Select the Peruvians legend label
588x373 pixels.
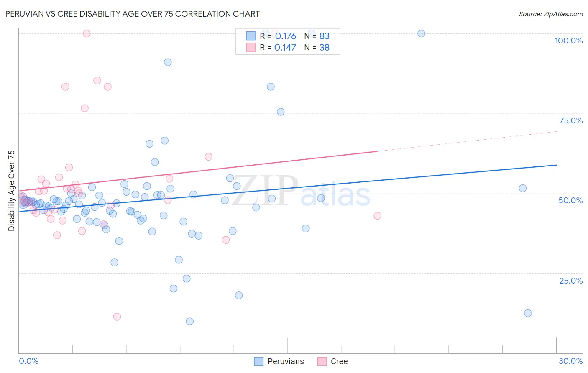coord(286,361)
